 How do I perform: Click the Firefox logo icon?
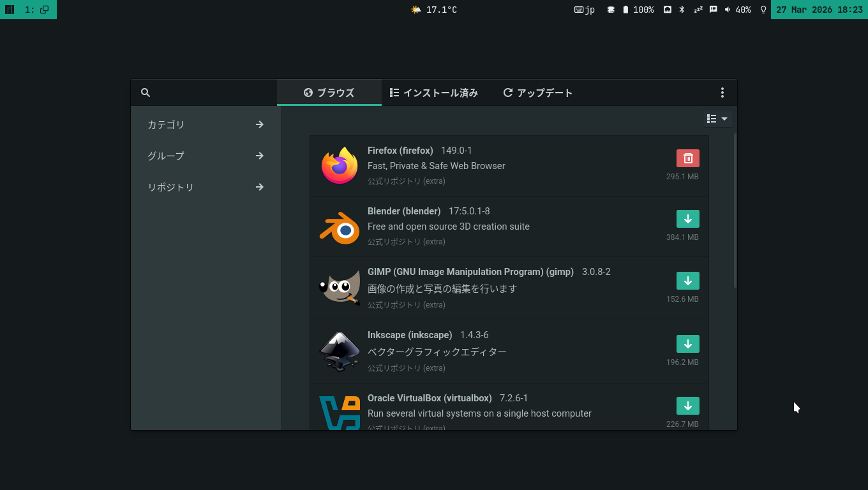340,165
